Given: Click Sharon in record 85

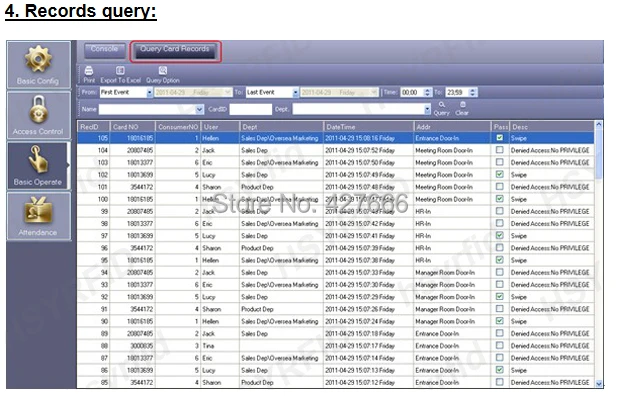Looking at the screenshot, I should [211, 382].
